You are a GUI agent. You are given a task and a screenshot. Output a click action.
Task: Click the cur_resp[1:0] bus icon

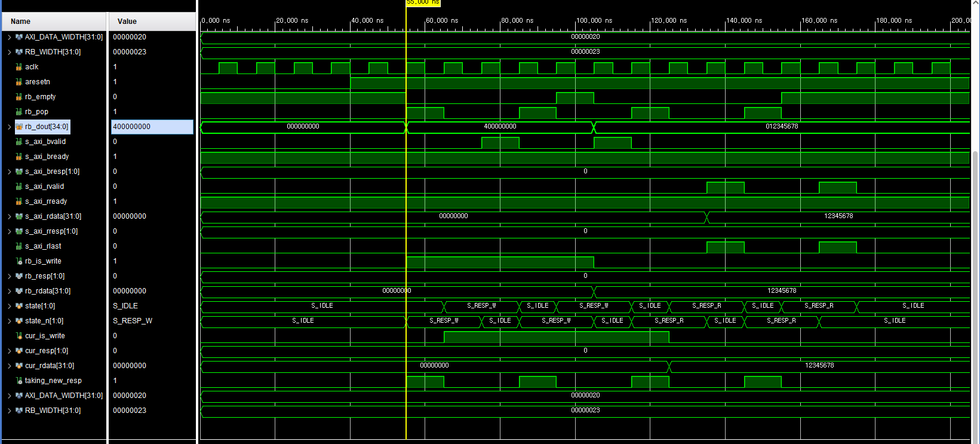point(19,351)
